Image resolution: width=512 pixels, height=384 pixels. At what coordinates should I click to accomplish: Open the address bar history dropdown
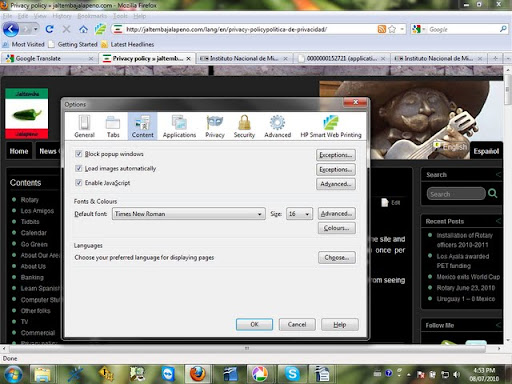(402, 29)
